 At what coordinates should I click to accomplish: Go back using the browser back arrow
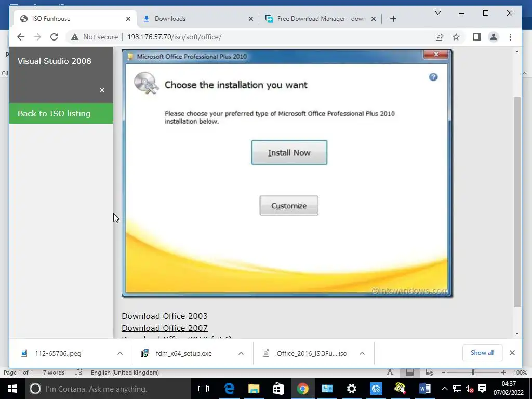pos(21,37)
